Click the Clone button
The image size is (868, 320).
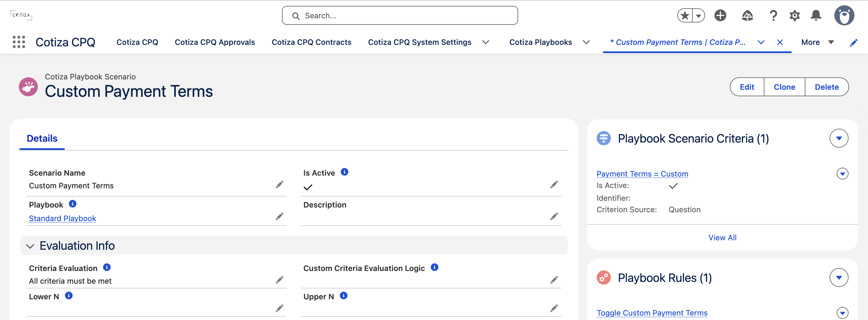(x=784, y=87)
